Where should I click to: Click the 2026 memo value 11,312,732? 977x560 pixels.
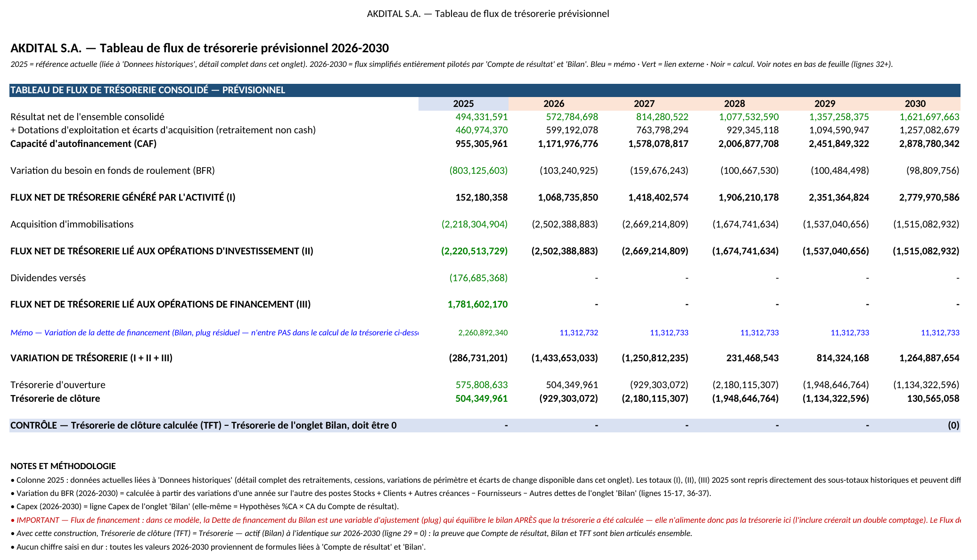579,333
